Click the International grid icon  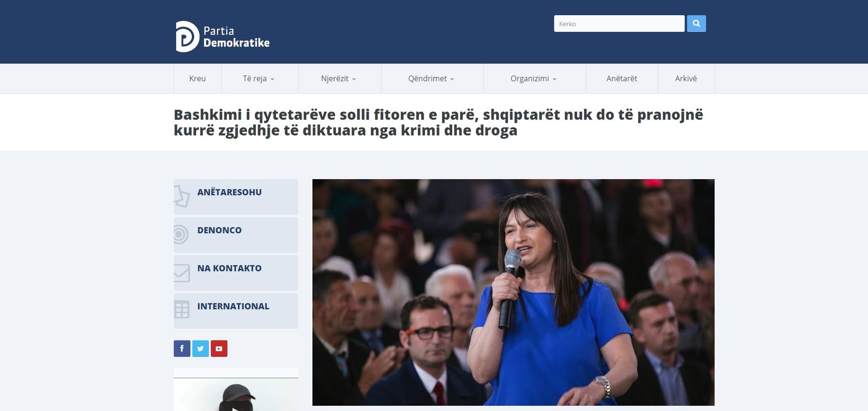tap(181, 310)
